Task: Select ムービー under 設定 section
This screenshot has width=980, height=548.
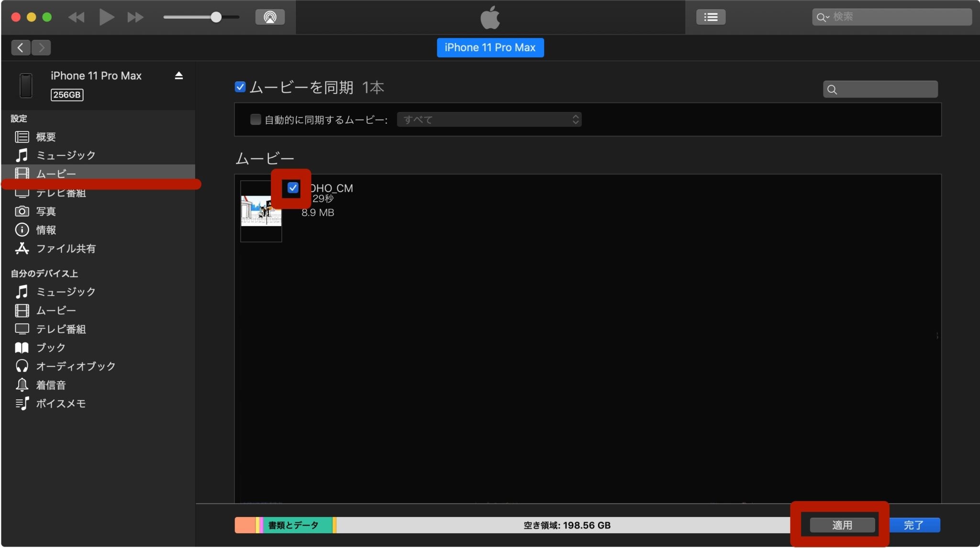Action: click(98, 173)
